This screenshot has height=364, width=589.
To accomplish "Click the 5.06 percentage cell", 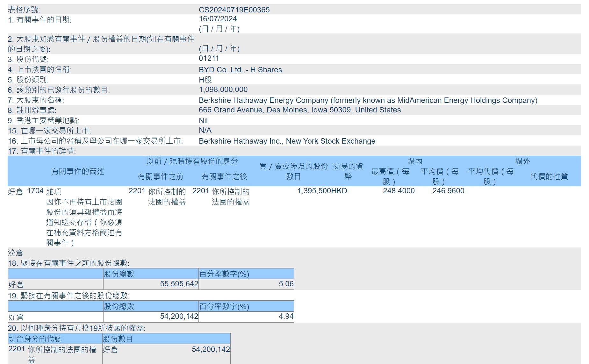I will pos(286,284).
